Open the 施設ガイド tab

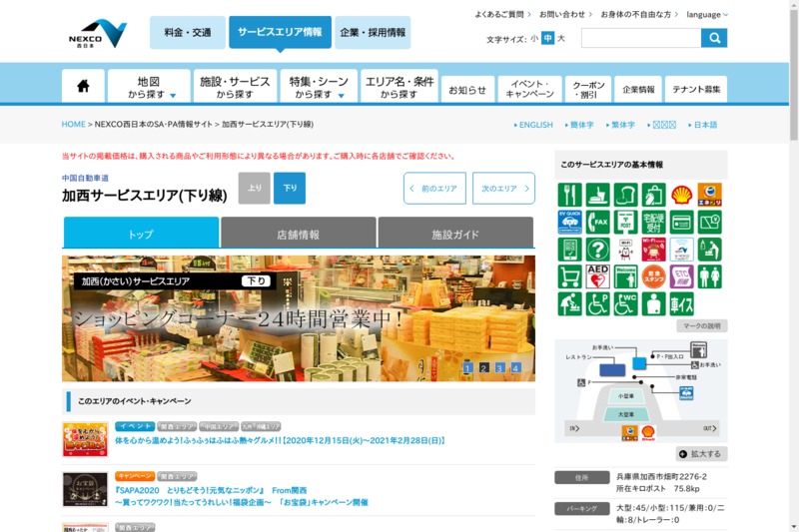[455, 235]
